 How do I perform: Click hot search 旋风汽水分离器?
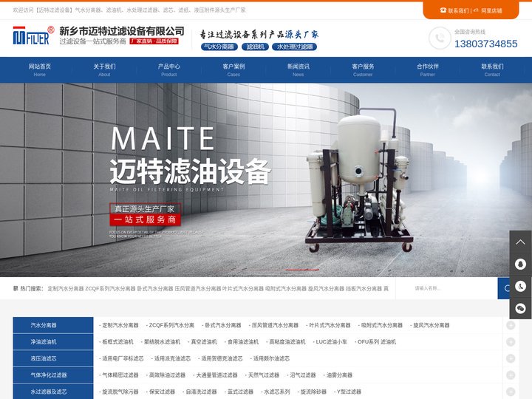click(326, 289)
